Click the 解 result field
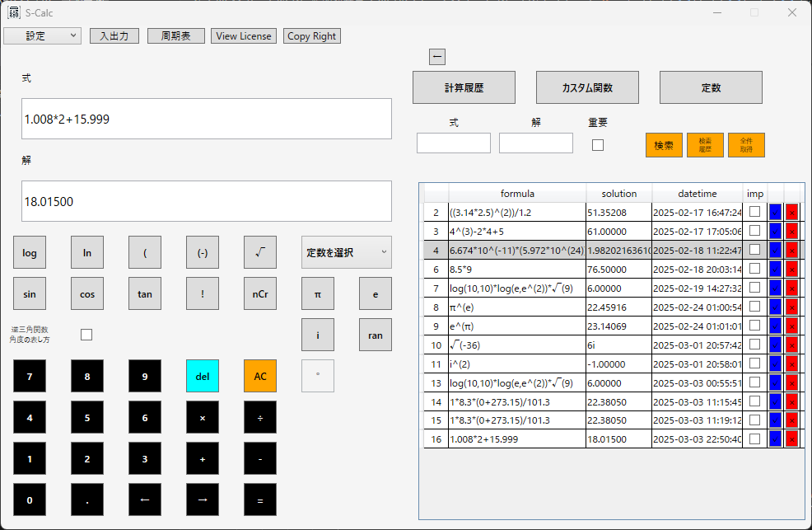 (207, 201)
